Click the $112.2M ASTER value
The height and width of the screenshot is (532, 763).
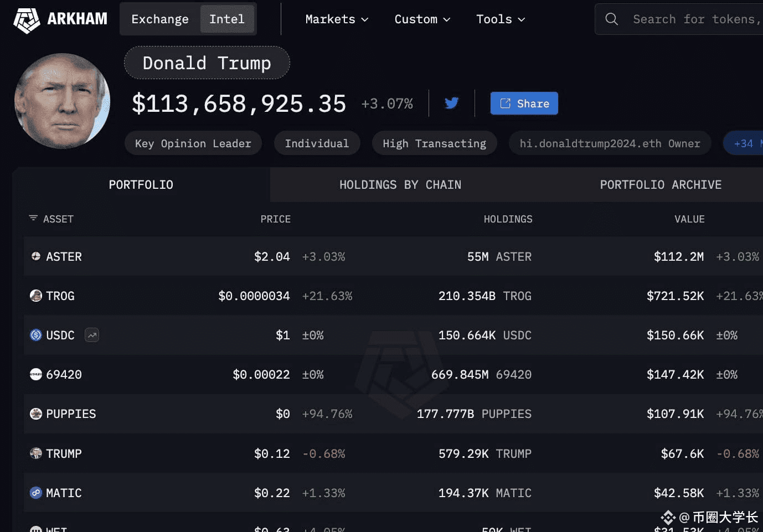coord(679,256)
